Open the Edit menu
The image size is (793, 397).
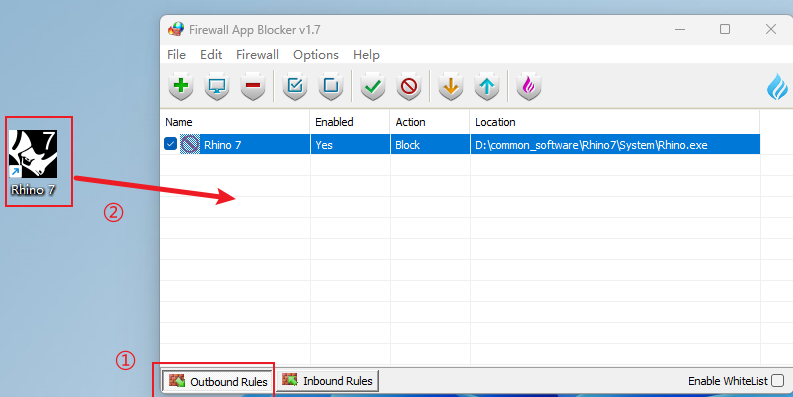click(x=211, y=55)
